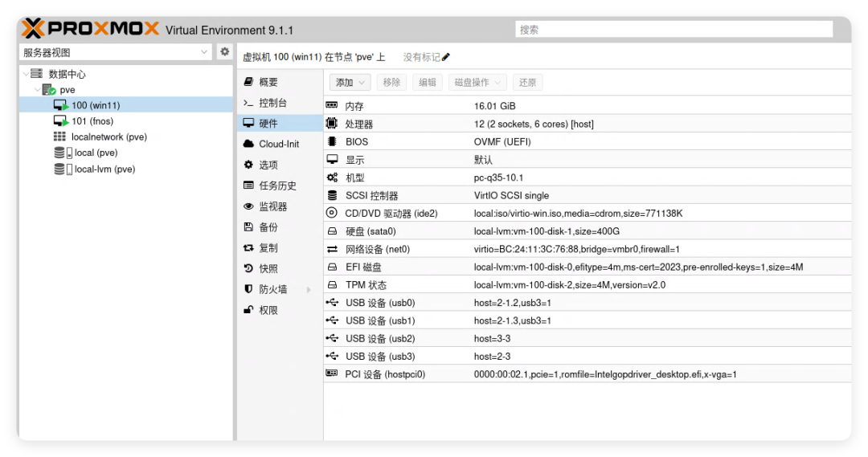Image resolution: width=868 pixels, height=457 pixels.
Task: Click the USB icon in usb0 row
Action: pyautogui.click(x=332, y=303)
